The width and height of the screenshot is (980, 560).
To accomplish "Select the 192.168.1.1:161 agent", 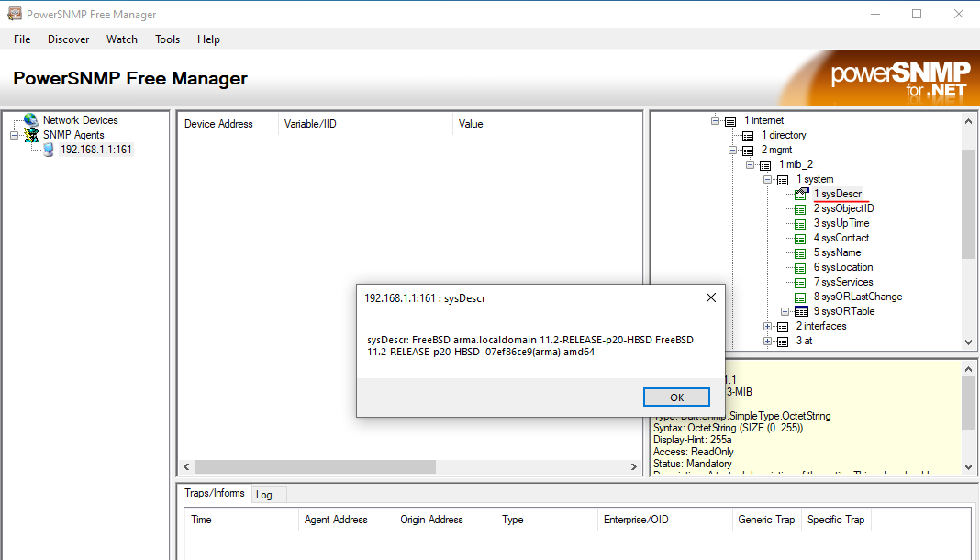I will pos(95,150).
